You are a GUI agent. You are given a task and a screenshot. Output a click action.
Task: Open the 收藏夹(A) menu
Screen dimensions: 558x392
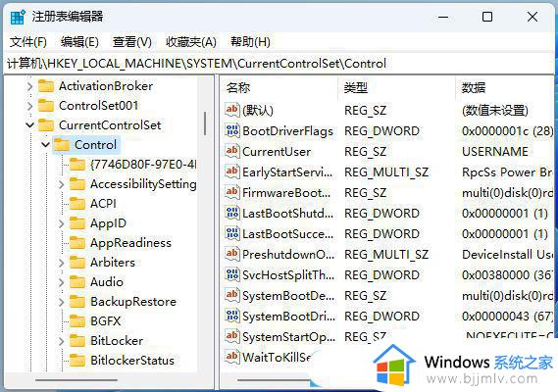(191, 42)
